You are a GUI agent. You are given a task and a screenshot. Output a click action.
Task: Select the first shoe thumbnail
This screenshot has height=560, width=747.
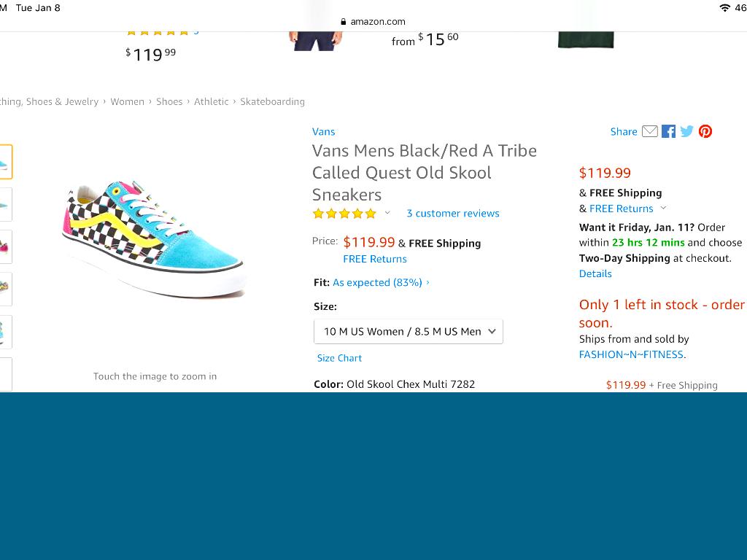4,162
